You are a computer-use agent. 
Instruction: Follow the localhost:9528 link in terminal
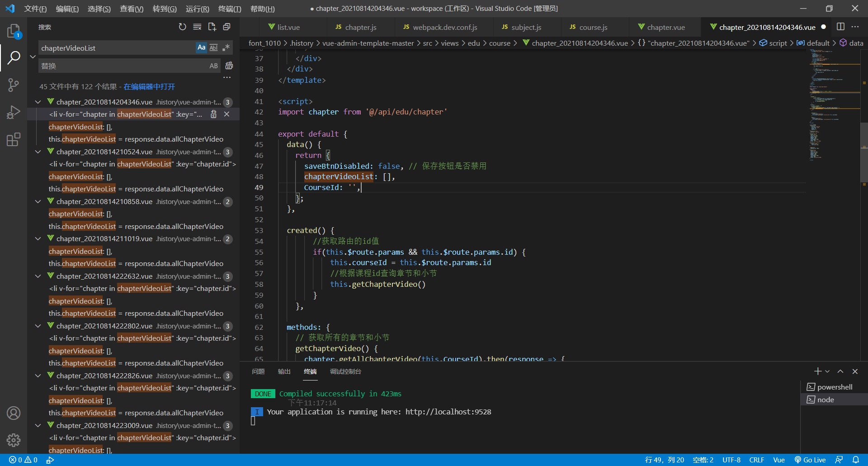tap(448, 412)
